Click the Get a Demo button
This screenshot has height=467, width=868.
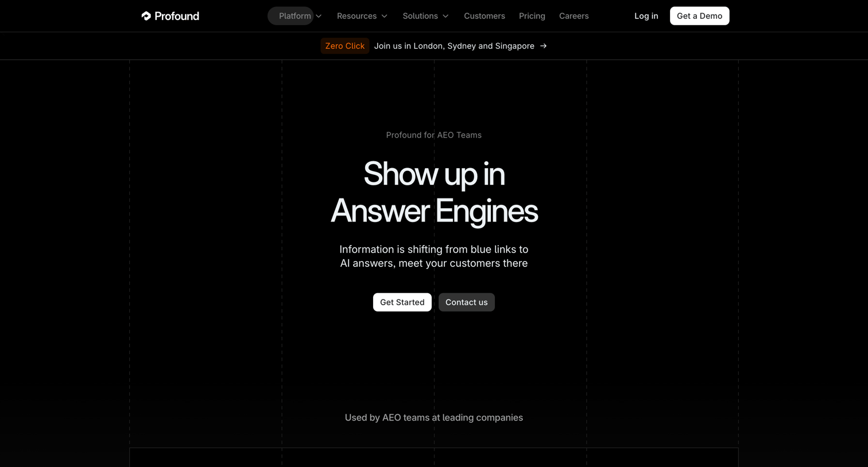tap(700, 16)
